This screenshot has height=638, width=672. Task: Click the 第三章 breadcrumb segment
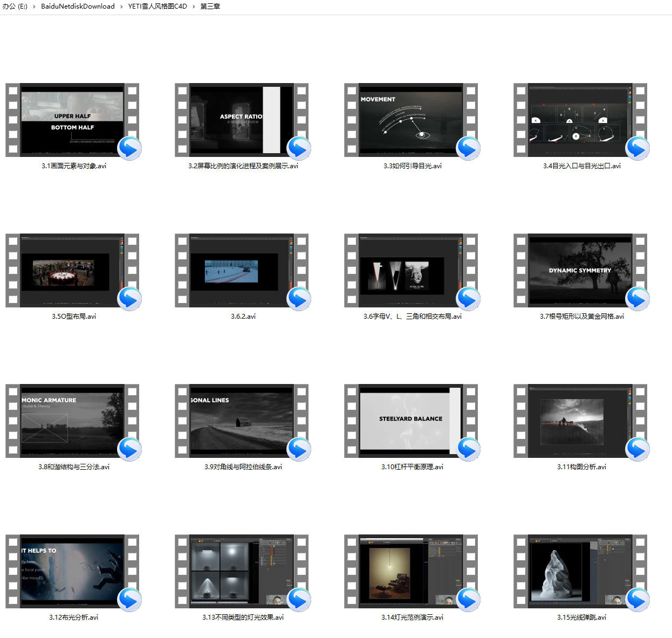pyautogui.click(x=210, y=6)
